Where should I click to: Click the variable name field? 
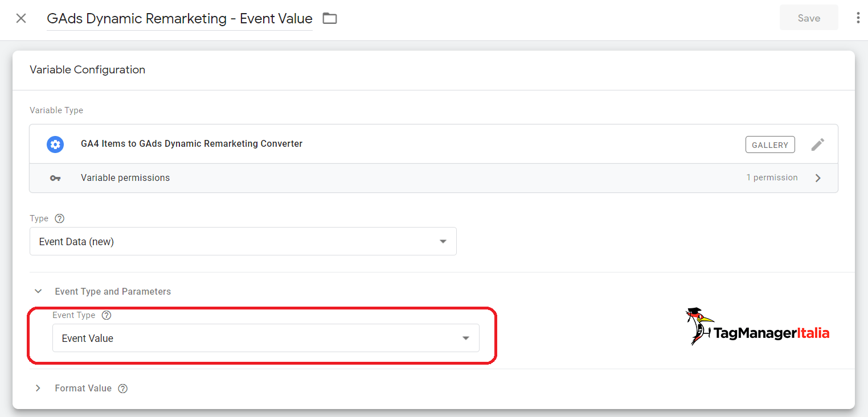coord(179,18)
